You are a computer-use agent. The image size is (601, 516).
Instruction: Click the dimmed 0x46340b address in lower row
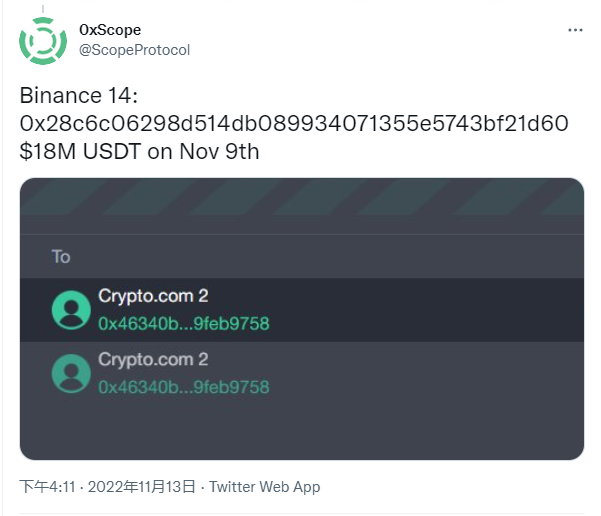click(183, 387)
